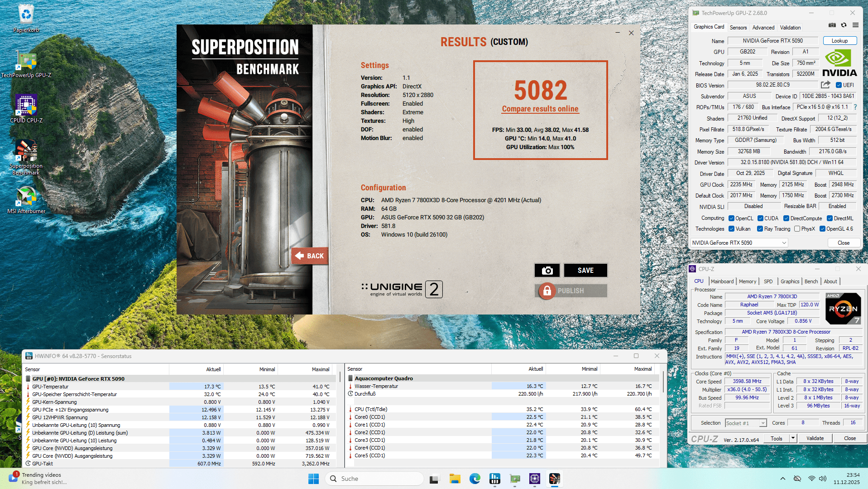
Task: Click the Bus Interface question mark in GPU-Z
Action: click(855, 107)
